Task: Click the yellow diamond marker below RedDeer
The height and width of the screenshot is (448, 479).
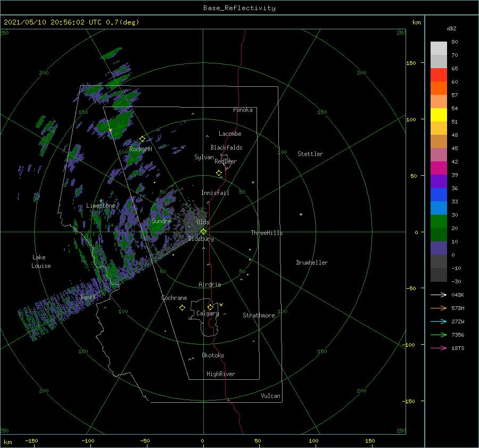Action: point(219,173)
